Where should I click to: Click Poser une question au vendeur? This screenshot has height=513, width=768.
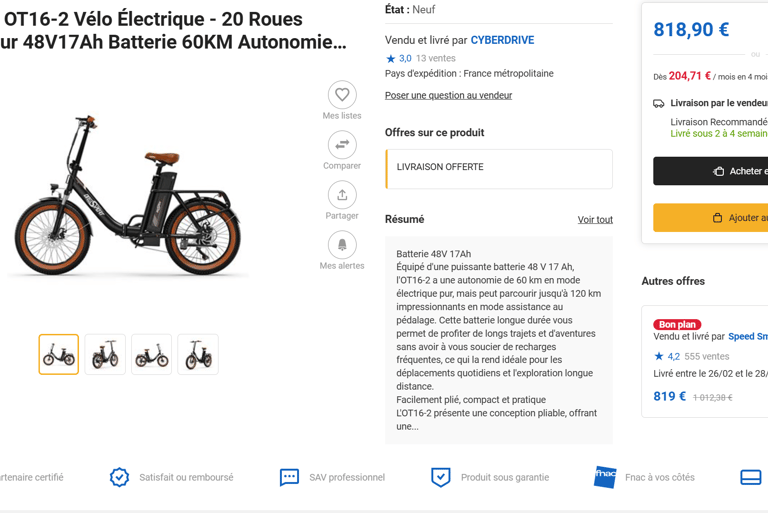448,95
